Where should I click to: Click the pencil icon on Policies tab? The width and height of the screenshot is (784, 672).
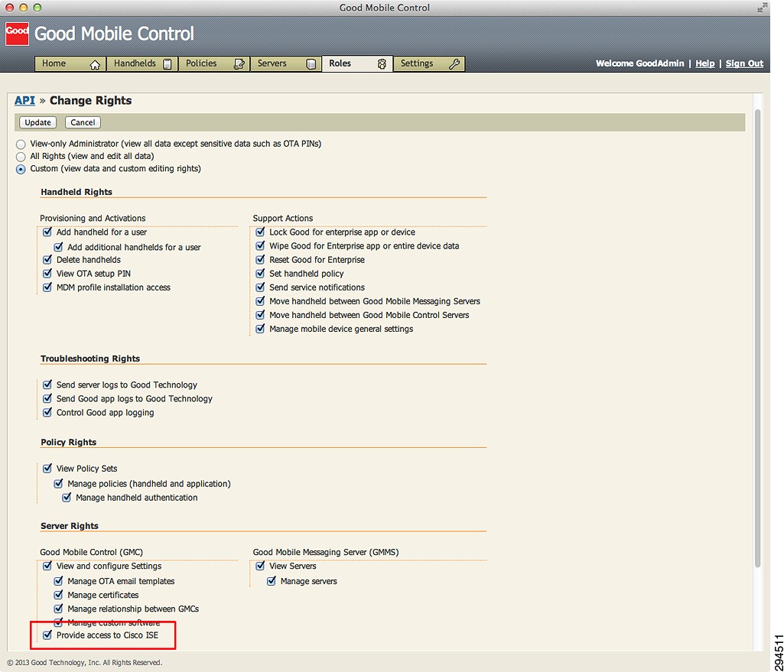point(239,64)
